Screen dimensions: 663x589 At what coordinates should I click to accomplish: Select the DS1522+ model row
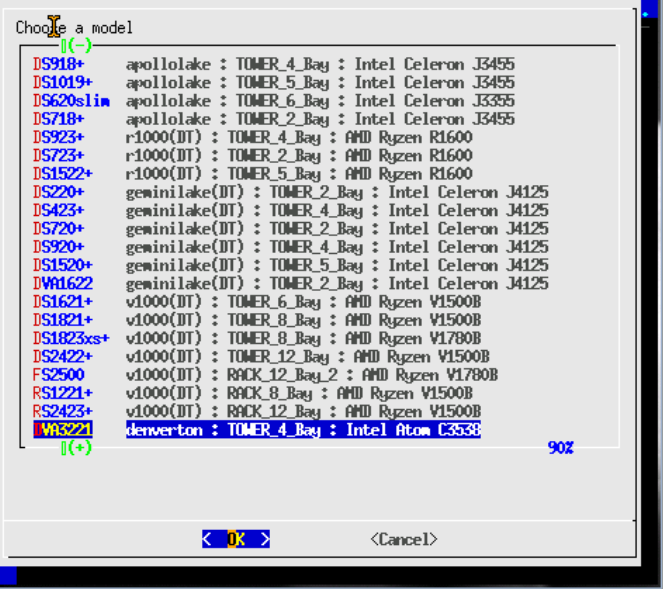tap(252, 173)
